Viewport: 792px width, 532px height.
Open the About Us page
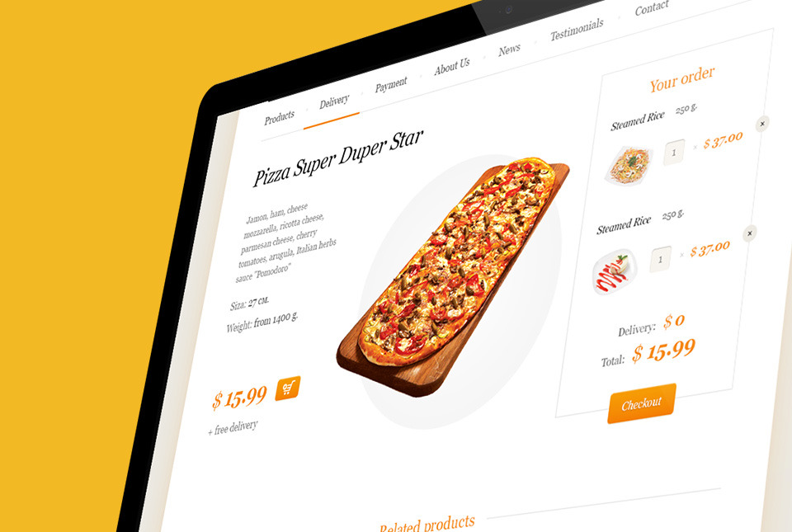click(452, 66)
